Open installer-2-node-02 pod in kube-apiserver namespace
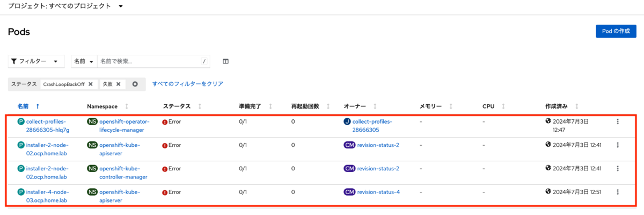 click(x=47, y=149)
